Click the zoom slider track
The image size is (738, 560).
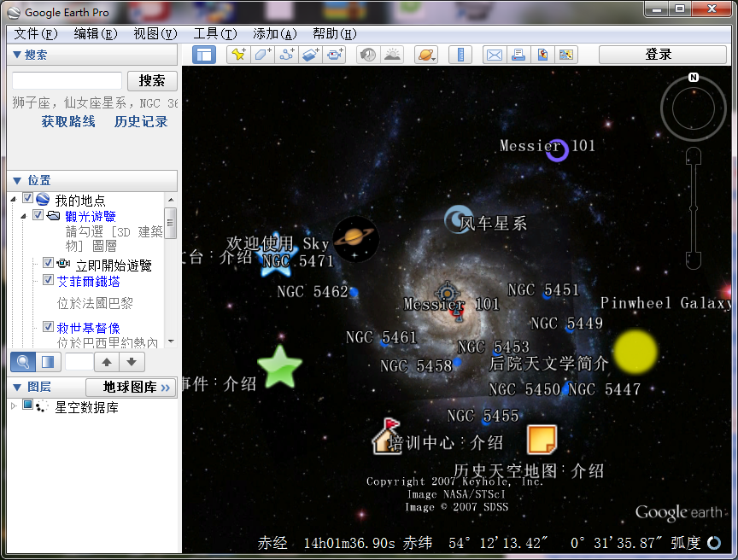click(x=694, y=208)
